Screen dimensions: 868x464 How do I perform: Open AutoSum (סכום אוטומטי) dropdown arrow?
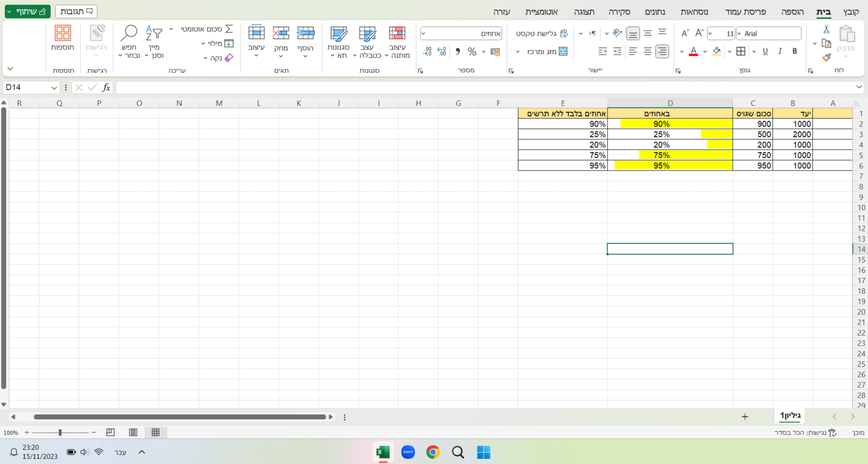click(x=171, y=29)
